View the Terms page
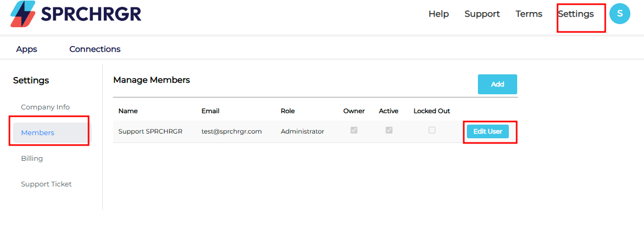The height and width of the screenshot is (243, 644). point(529,14)
